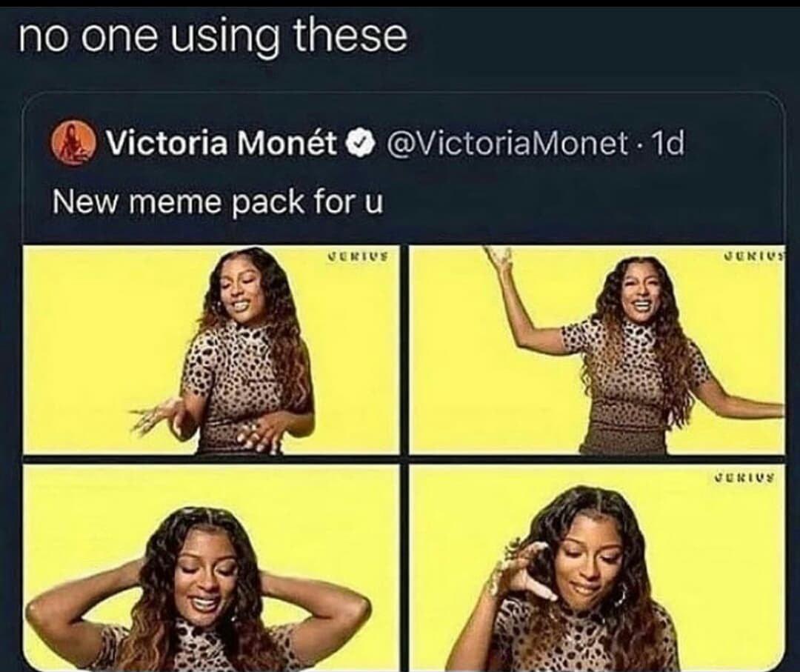This screenshot has height=672, width=800.
Task: Select the 'no one using these' caption
Action: point(213,38)
